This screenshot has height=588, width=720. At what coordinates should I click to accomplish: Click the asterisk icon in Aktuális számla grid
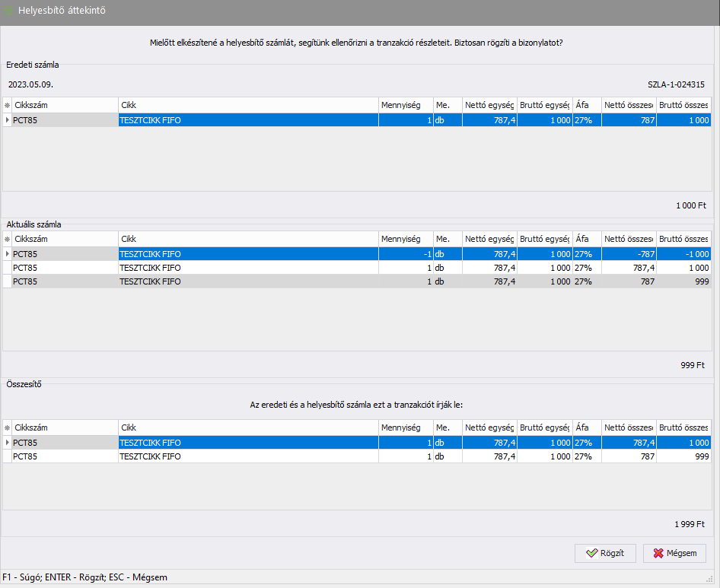click(x=8, y=239)
